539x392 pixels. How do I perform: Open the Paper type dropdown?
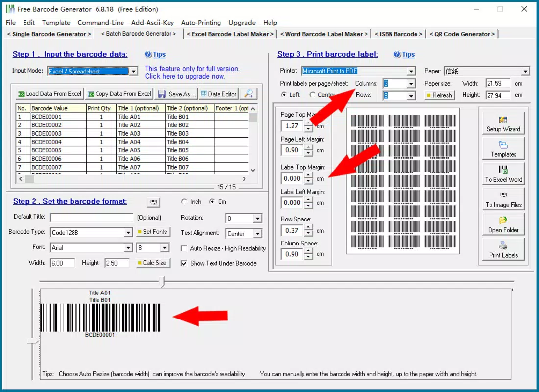525,71
